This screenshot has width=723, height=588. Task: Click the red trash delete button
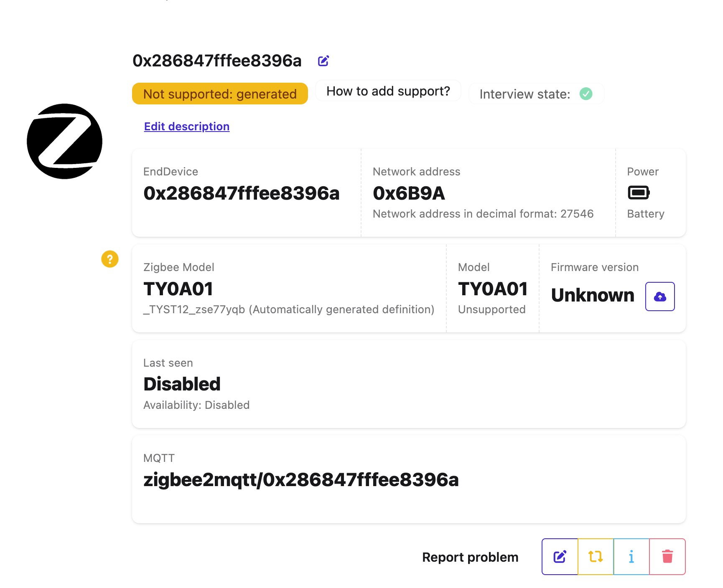pos(667,557)
